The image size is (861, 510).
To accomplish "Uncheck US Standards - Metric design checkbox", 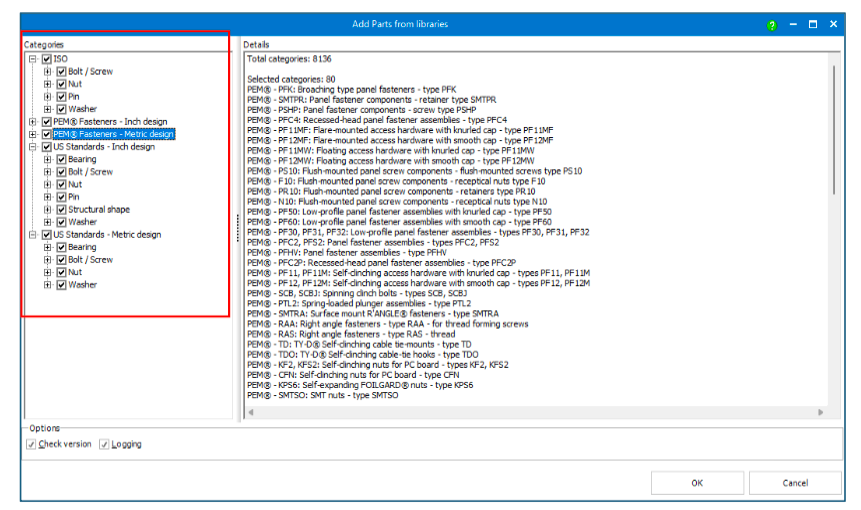I will click(47, 234).
